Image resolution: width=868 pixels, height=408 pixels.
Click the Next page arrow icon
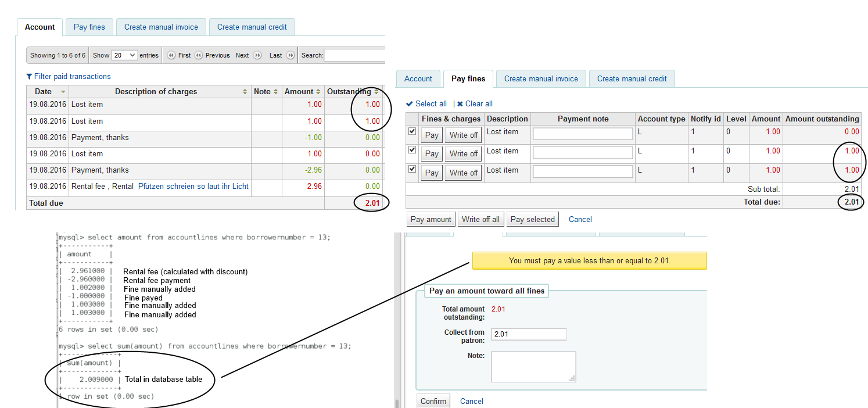coord(257,55)
